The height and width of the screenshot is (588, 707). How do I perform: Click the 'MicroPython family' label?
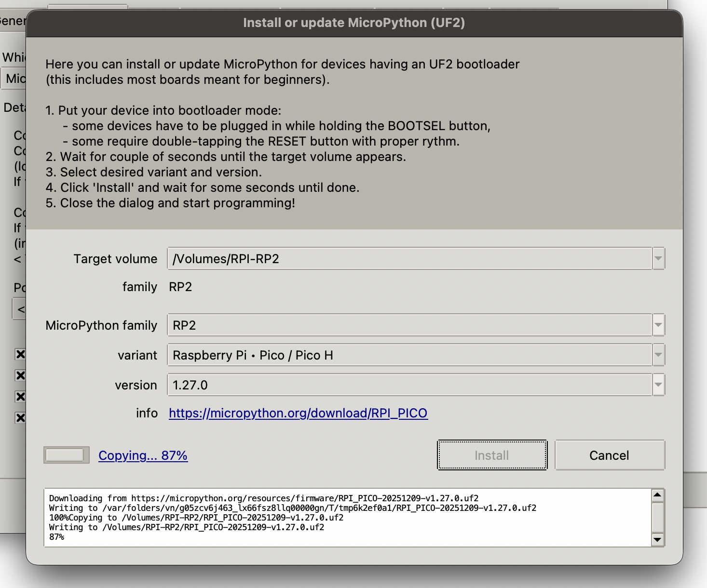102,325
